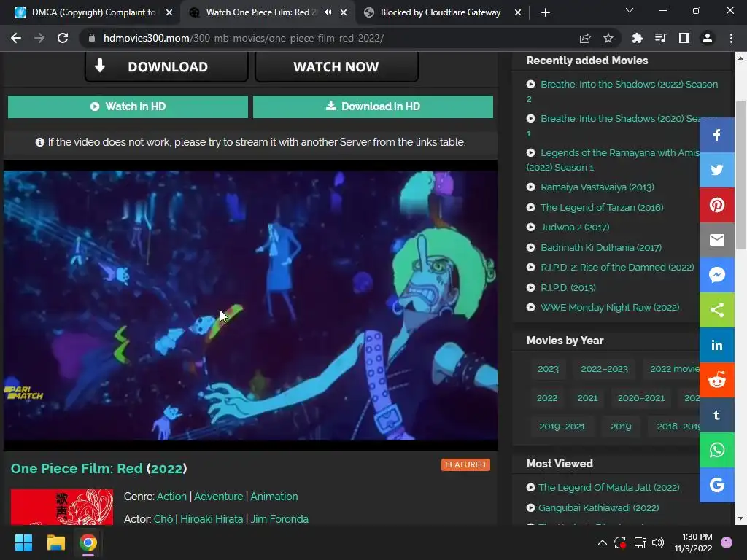The height and width of the screenshot is (560, 747).
Task: Share on Tumblr icon
Action: tap(716, 415)
